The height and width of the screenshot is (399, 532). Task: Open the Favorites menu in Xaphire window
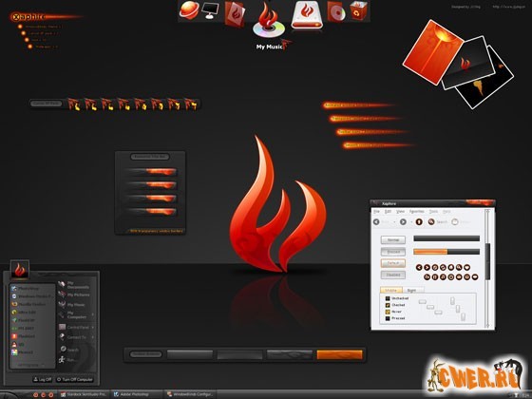pyautogui.click(x=417, y=211)
